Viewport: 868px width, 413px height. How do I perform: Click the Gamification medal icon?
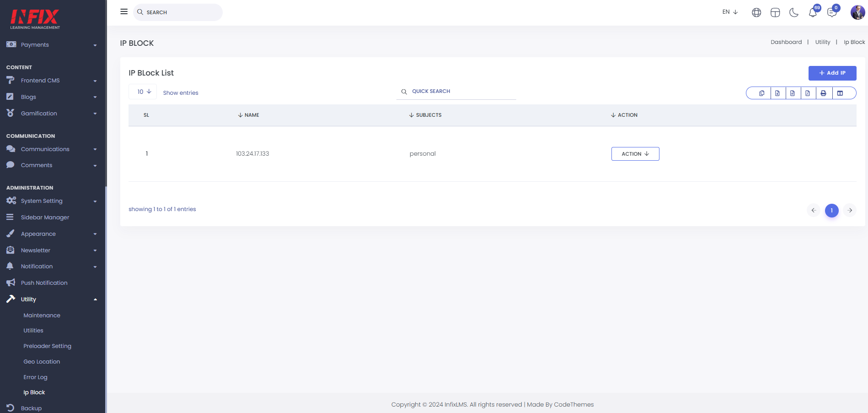tap(10, 113)
